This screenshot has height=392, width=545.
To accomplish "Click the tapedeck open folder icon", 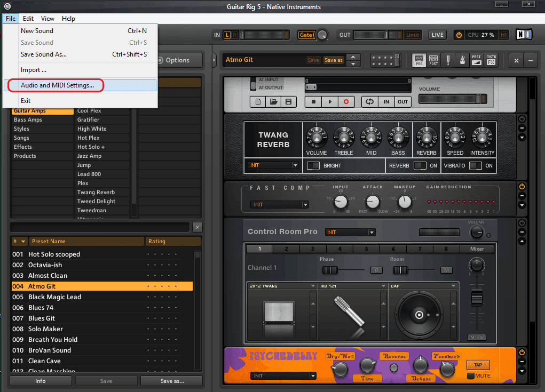I will point(273,102).
